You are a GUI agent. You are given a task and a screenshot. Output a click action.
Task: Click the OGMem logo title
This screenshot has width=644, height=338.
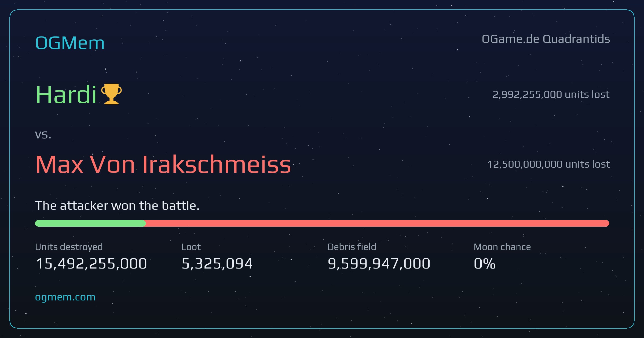pos(70,43)
